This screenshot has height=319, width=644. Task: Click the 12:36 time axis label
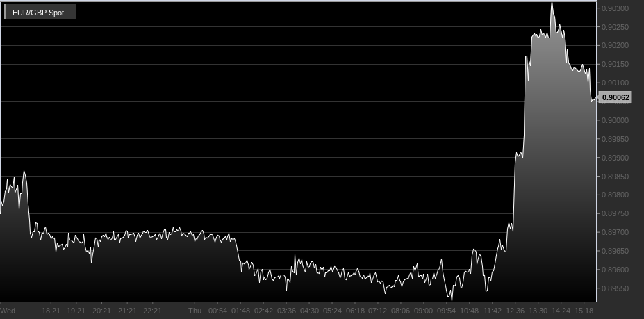coord(515,311)
